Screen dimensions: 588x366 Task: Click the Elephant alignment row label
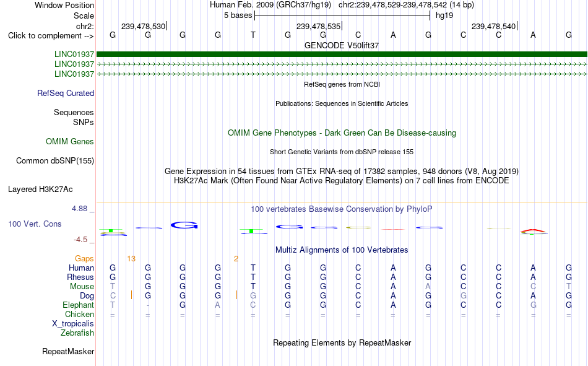coord(78,305)
